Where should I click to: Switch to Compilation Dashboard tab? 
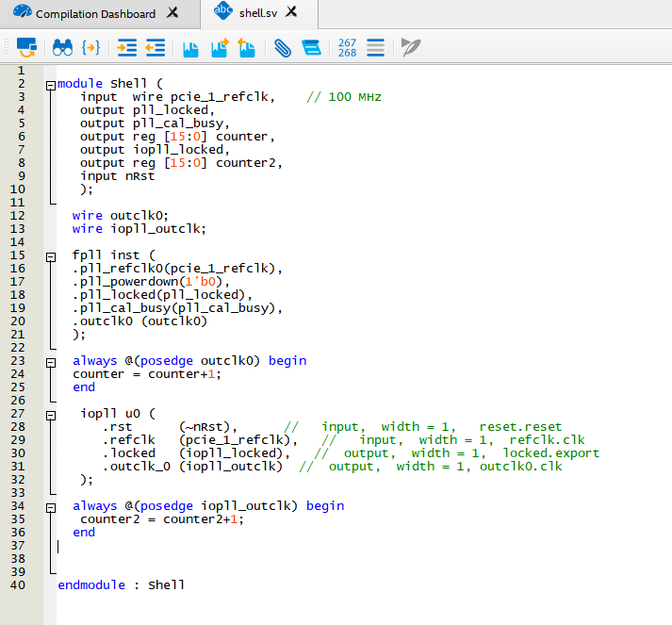95,14
